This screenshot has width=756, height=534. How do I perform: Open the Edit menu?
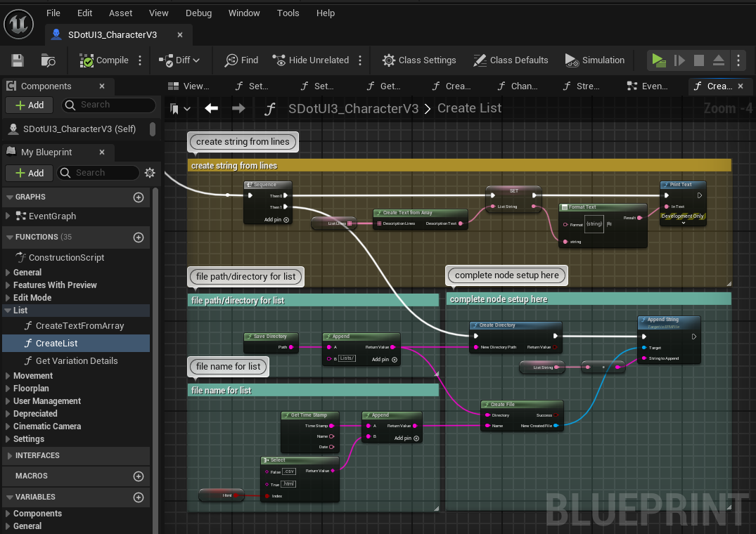[x=84, y=13]
